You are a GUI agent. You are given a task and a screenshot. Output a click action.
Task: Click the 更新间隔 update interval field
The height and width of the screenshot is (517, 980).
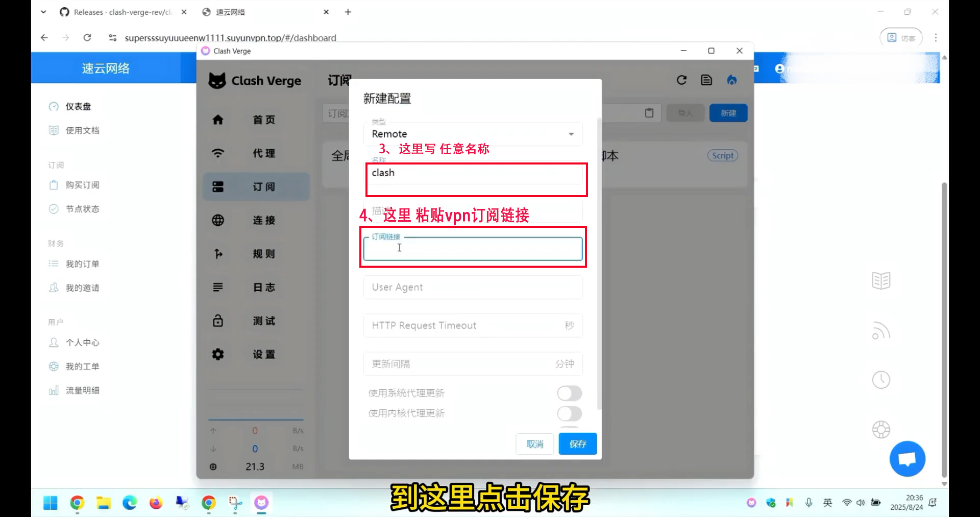473,364
